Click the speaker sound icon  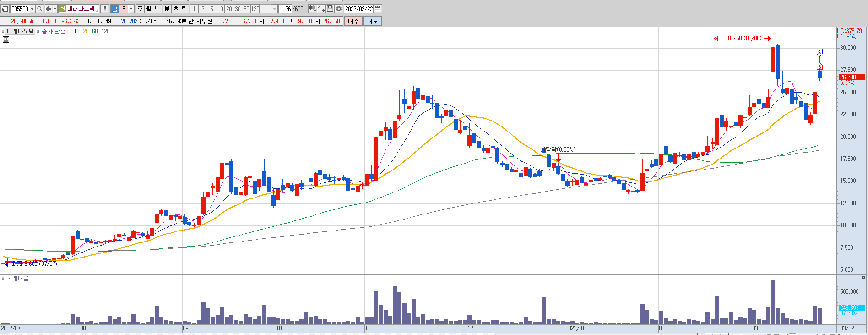(x=49, y=9)
